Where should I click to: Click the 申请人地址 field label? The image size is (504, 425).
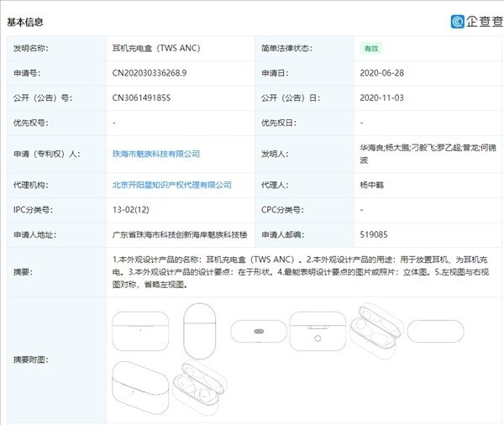34,234
